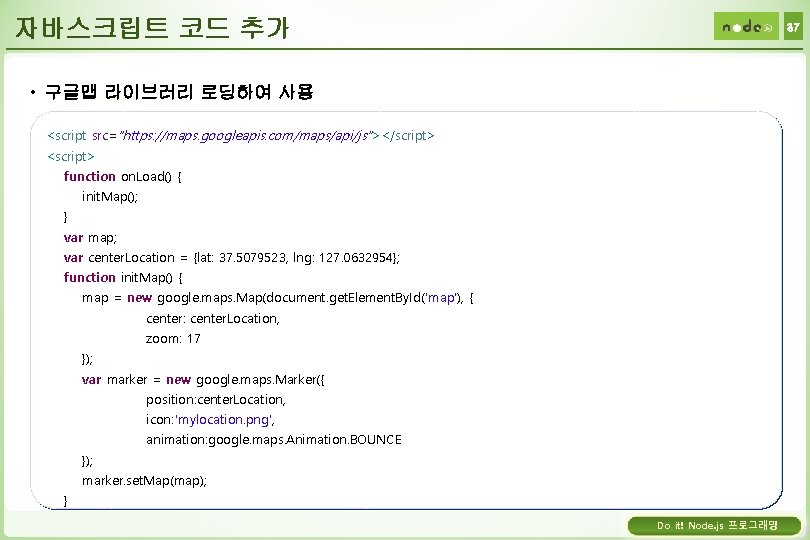The height and width of the screenshot is (540, 810).
Task: Click the 'zoom: 17' line
Action: [x=173, y=338]
